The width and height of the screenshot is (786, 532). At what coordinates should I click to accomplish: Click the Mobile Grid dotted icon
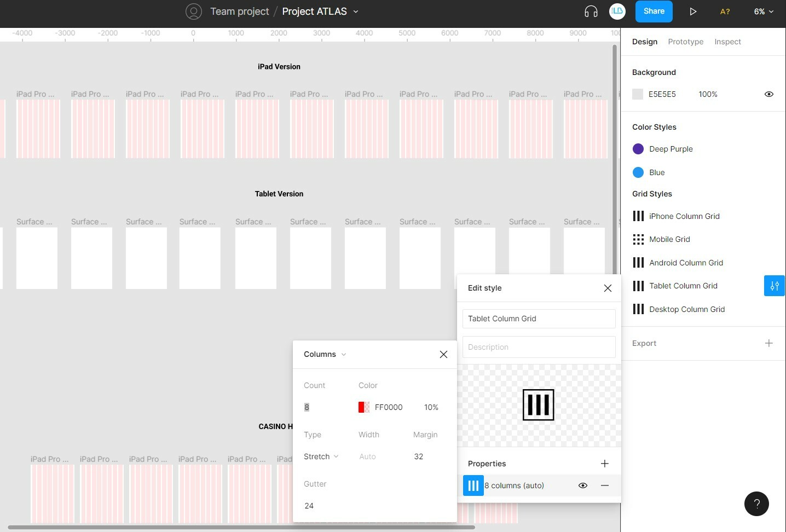(638, 239)
